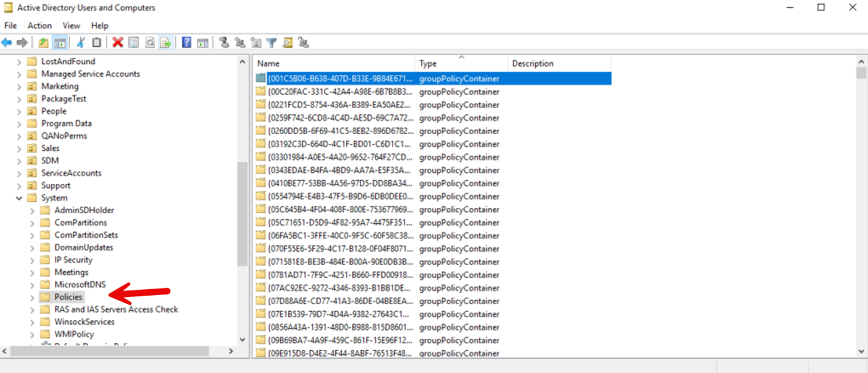
Task: Click the Cut scissors icon
Action: 80,42
